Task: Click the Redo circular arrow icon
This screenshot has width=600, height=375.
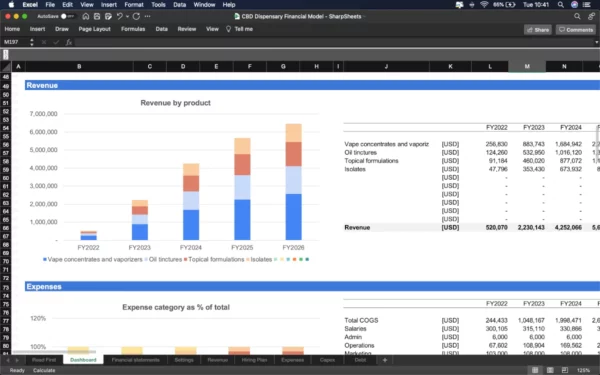Action: tap(136, 16)
